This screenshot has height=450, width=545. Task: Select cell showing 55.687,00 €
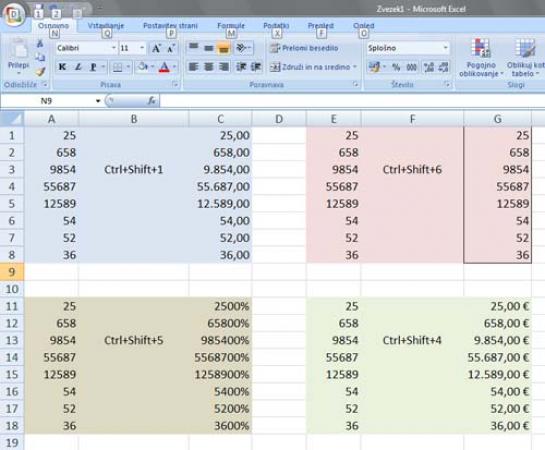pyautogui.click(x=497, y=357)
